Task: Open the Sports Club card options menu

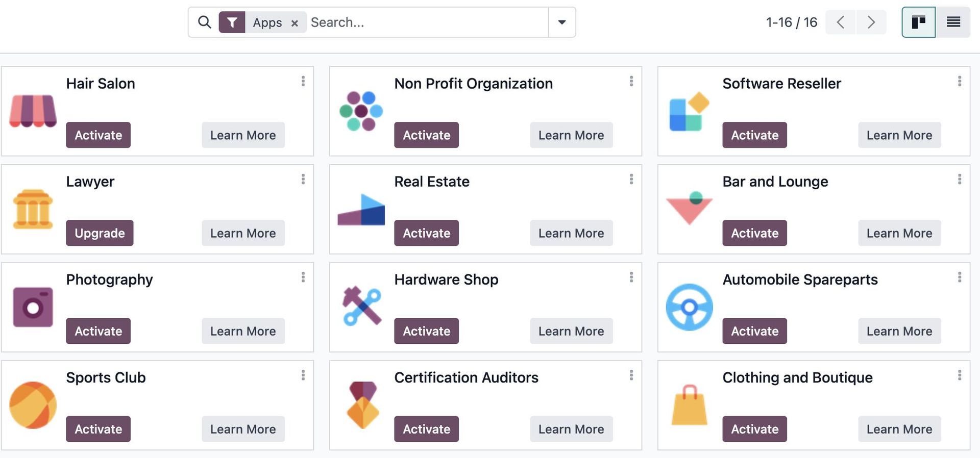Action: click(x=303, y=375)
